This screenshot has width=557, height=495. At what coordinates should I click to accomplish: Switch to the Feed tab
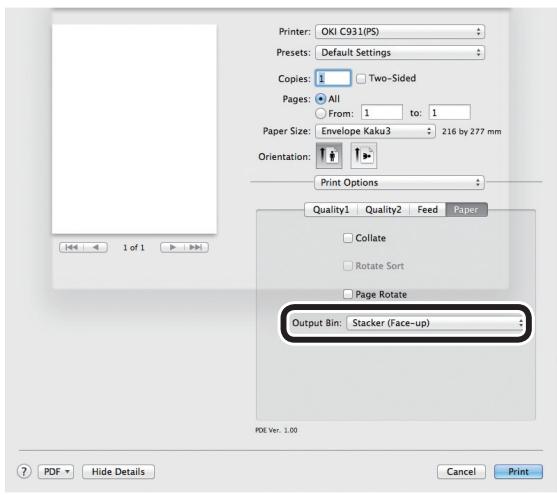pos(427,210)
